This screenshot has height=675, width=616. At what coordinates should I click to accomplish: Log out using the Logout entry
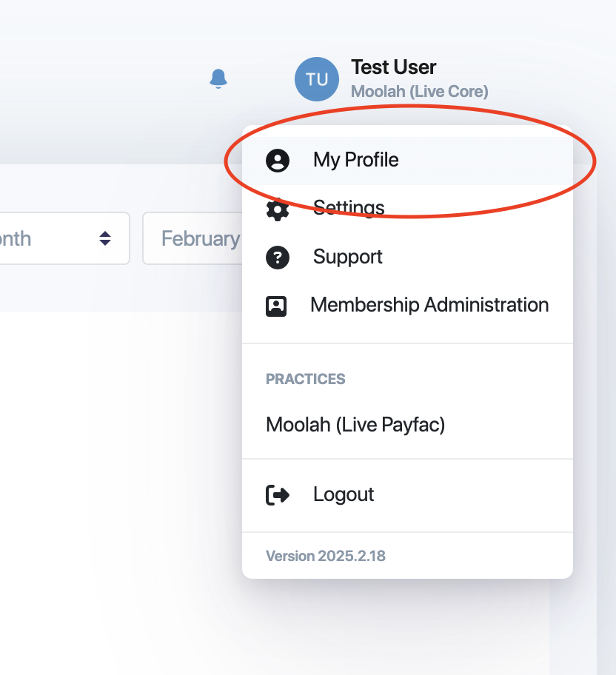point(407,494)
